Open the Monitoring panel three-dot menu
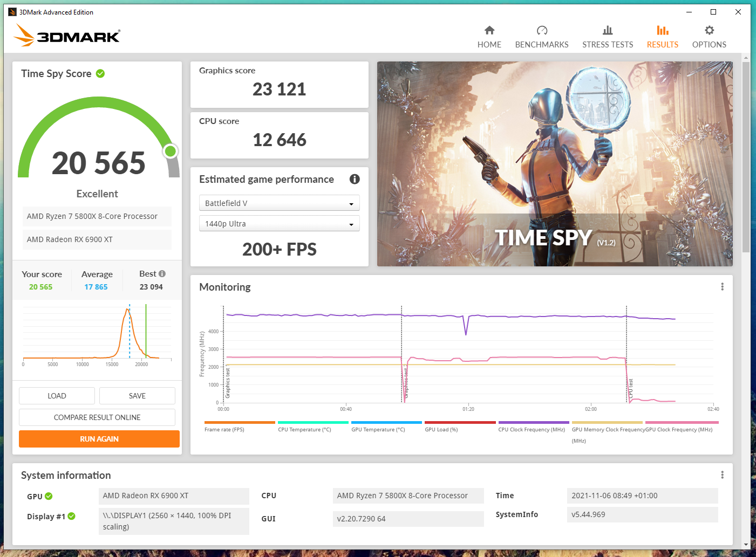 722,287
